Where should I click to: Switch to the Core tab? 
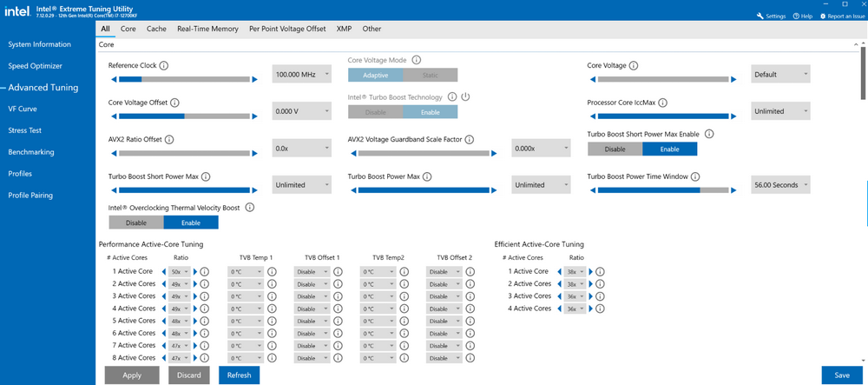pos(128,29)
